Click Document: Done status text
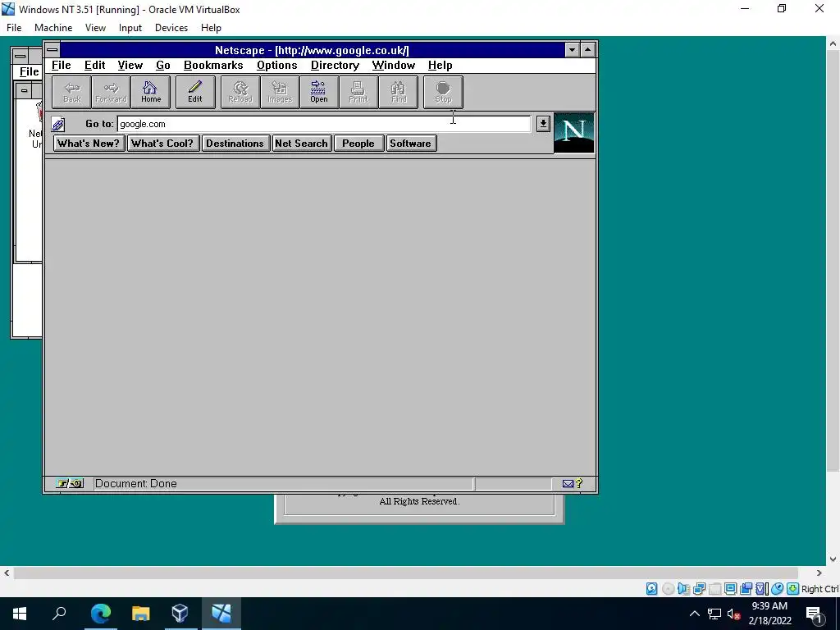The image size is (840, 630). click(x=136, y=484)
